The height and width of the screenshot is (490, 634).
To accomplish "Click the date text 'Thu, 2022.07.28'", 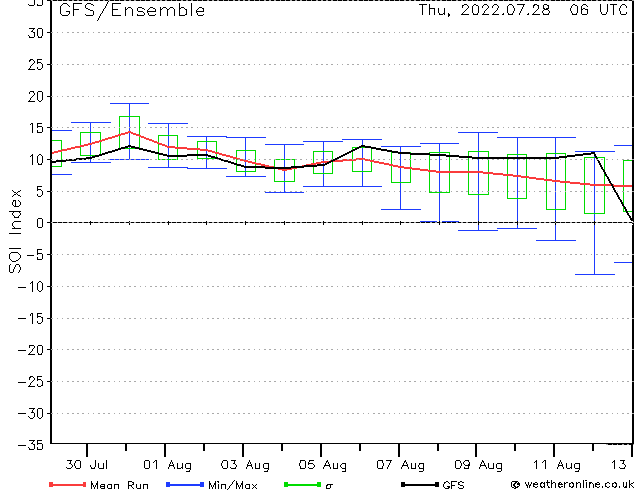I will point(484,10).
